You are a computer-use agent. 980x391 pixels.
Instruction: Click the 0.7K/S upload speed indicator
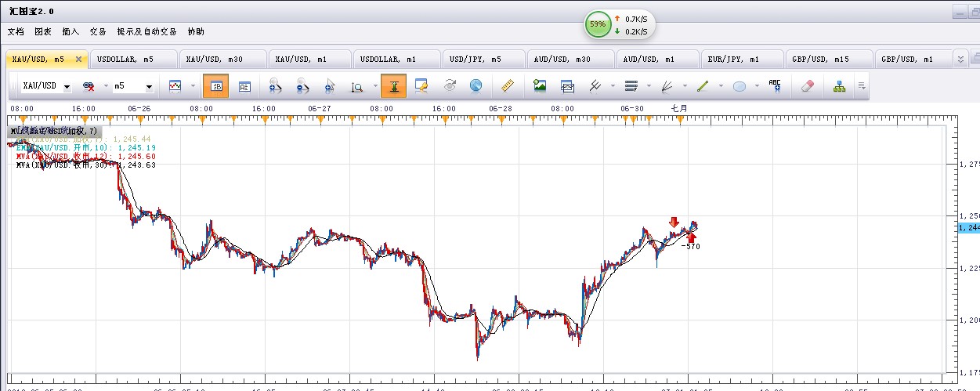coord(631,18)
